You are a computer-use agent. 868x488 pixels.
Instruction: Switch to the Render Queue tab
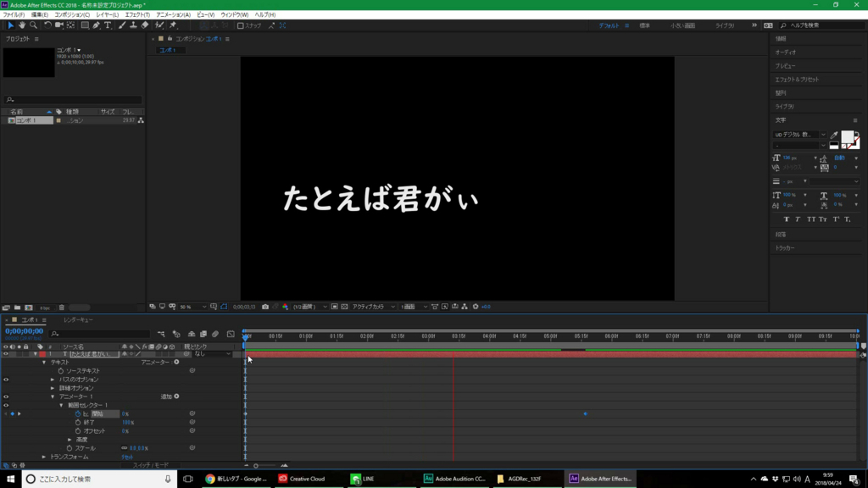(x=78, y=319)
